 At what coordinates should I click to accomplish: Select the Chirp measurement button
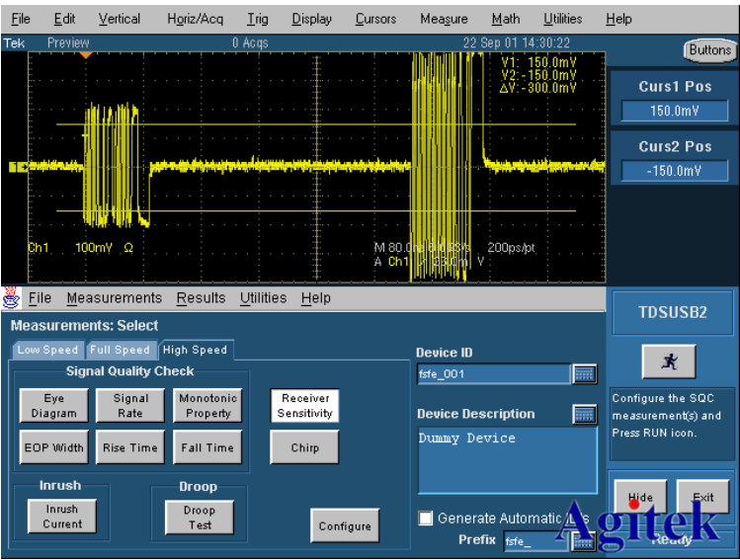(x=304, y=447)
